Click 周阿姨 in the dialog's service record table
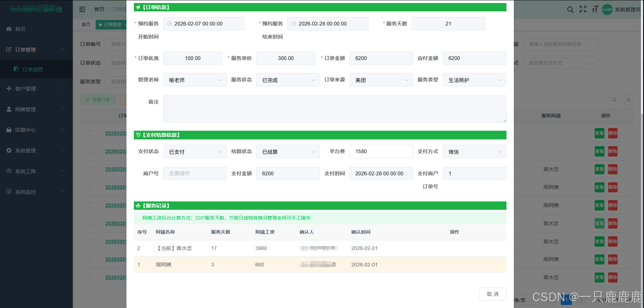 click(164, 265)
